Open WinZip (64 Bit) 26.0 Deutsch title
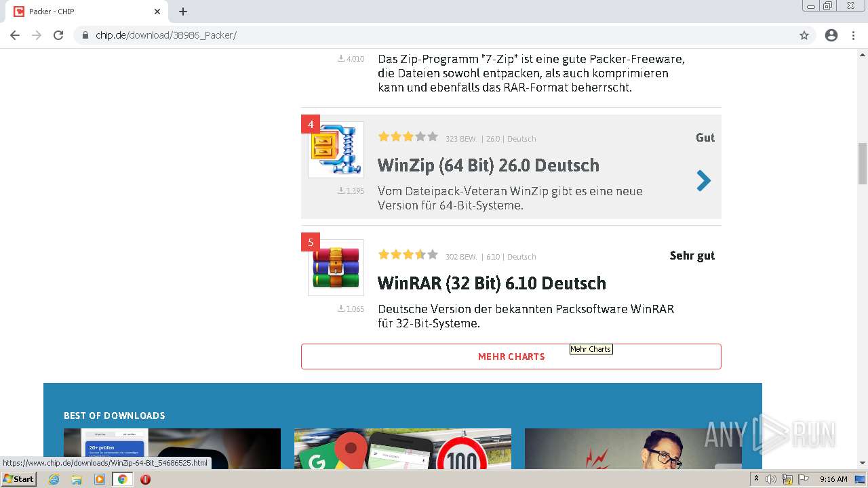The width and height of the screenshot is (868, 488). (x=488, y=165)
